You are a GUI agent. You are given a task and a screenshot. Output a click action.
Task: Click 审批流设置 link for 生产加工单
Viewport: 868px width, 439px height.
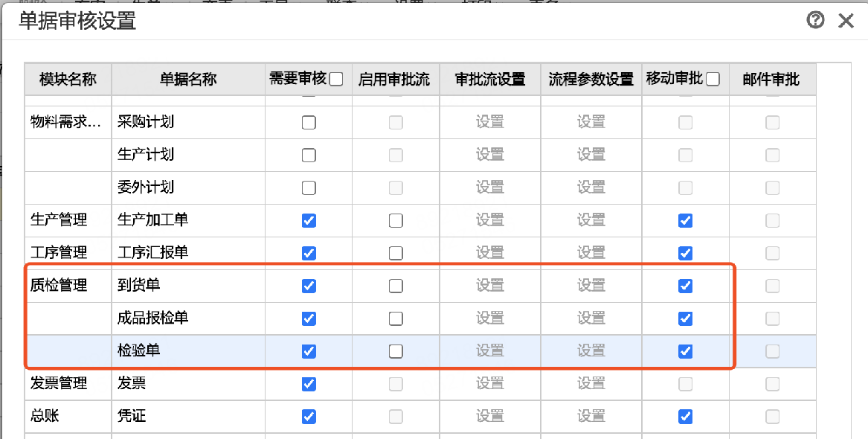490,220
